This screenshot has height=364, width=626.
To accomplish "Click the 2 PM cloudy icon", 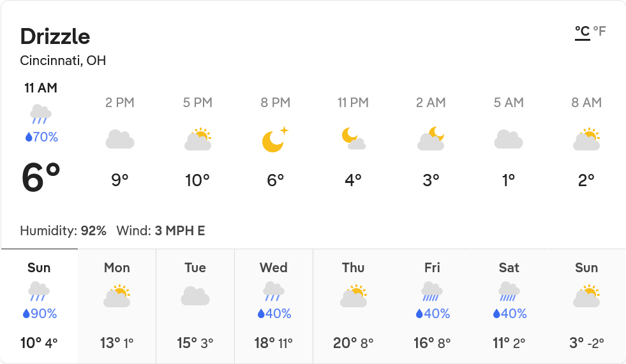I will (120, 139).
